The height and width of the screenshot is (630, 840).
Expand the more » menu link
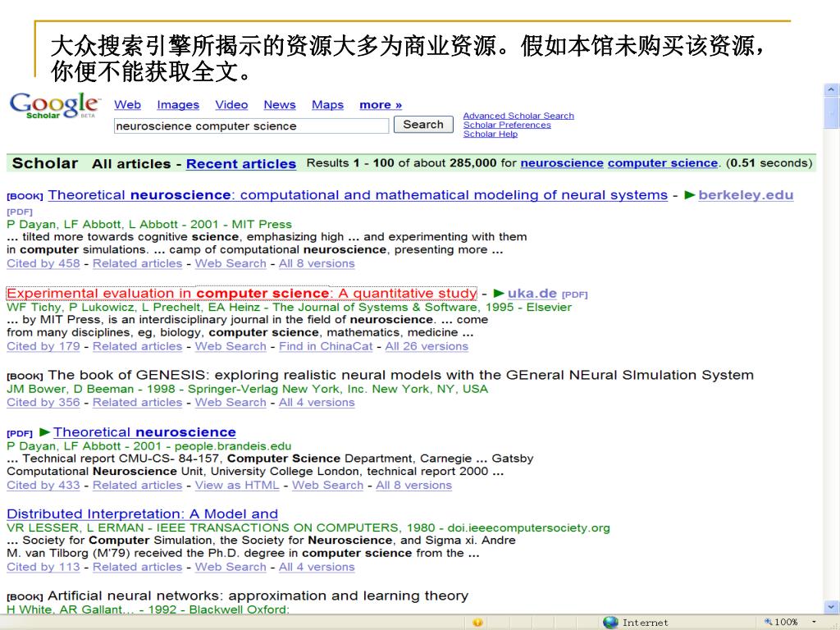pyautogui.click(x=381, y=105)
